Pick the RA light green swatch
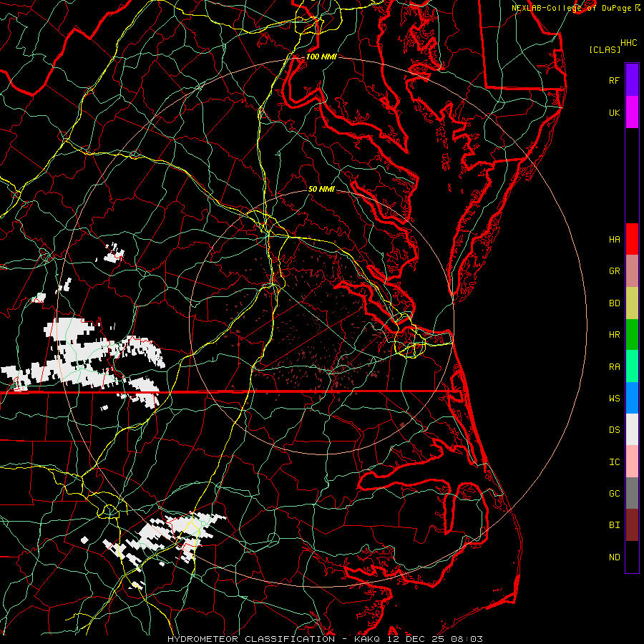Image resolution: width=644 pixels, height=644 pixels. [x=632, y=366]
